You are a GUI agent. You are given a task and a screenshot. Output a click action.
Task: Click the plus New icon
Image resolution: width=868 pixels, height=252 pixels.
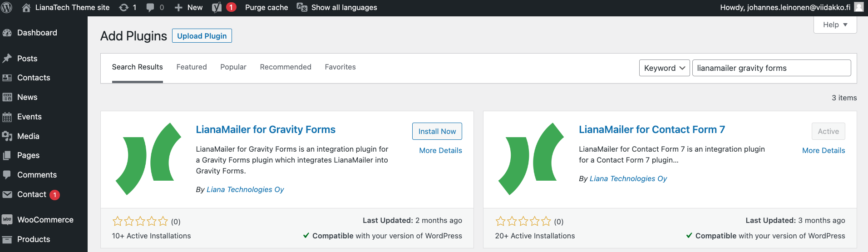(x=178, y=8)
